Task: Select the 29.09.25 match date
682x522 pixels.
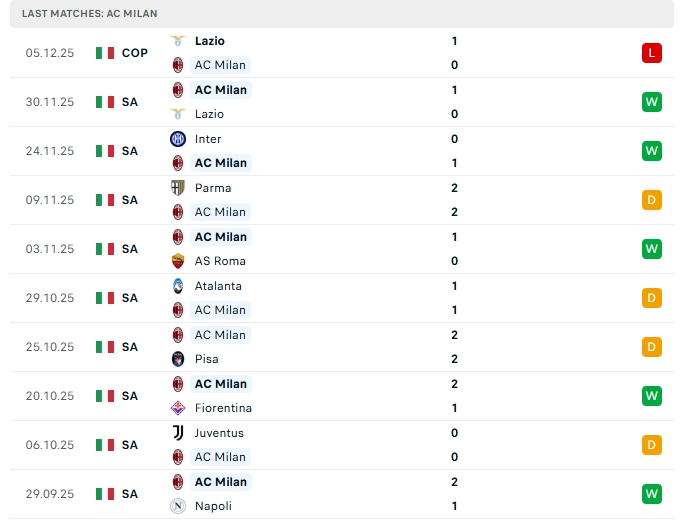Action: 50,494
